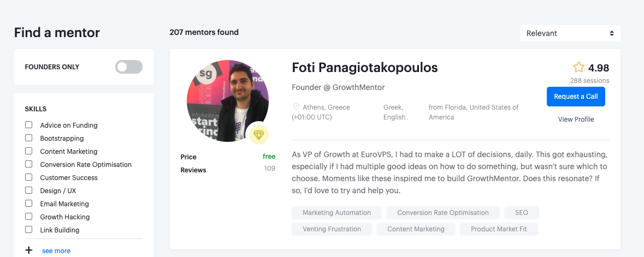Check the Link Building checkbox
Screen dimensions: 644x257
[29, 230]
